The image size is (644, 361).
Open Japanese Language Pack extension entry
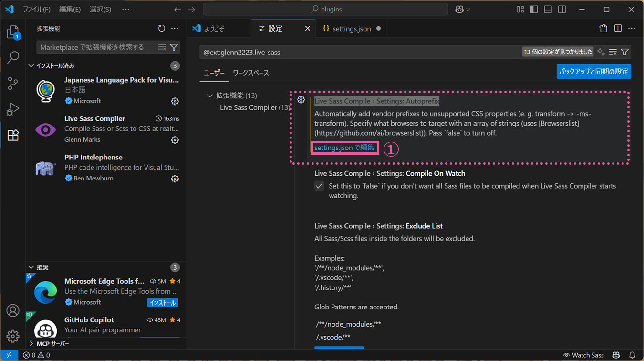coord(106,90)
